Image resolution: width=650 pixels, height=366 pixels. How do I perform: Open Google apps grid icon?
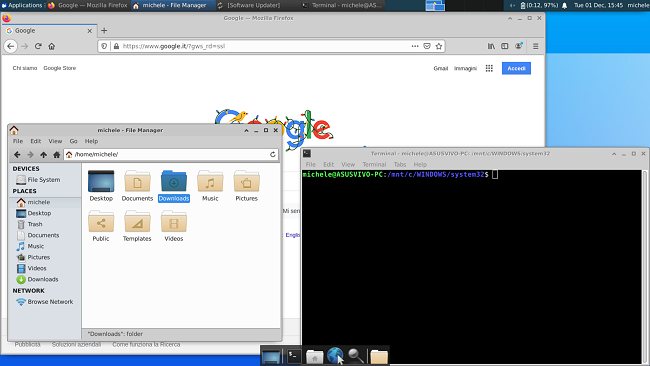489,68
